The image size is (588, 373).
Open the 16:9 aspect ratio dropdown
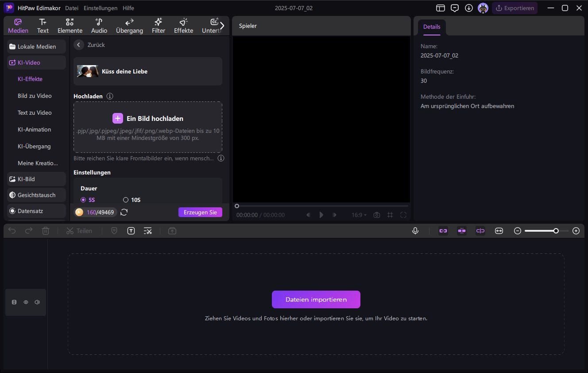[359, 215]
